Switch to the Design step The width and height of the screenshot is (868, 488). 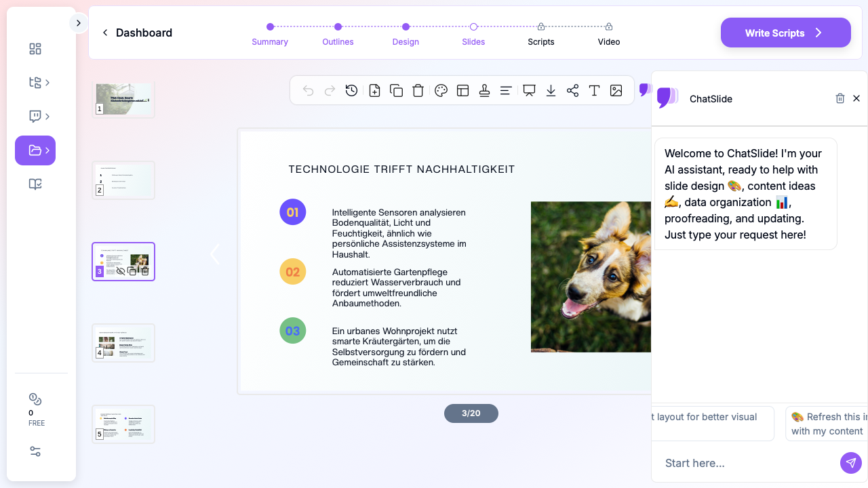pos(406,34)
